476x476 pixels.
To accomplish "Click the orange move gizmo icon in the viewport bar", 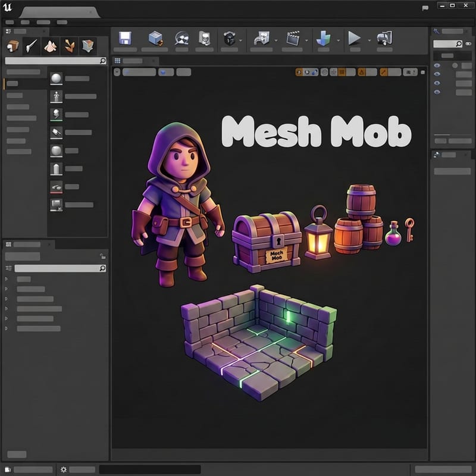I will [299, 72].
